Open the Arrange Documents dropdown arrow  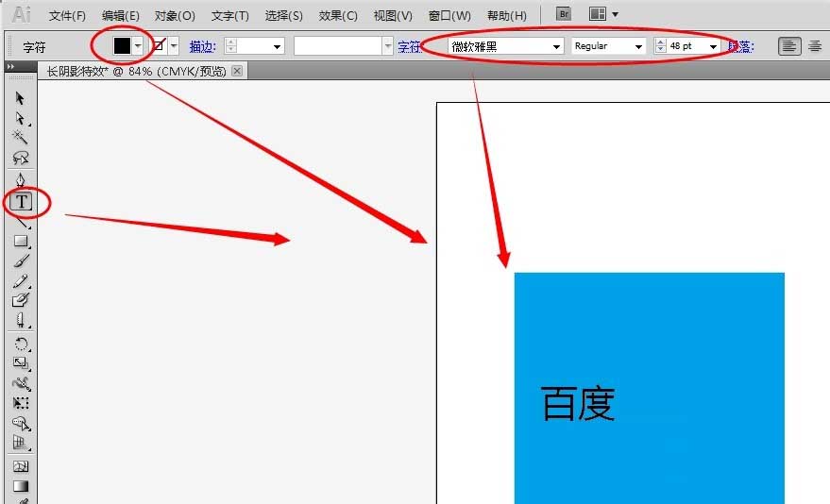tap(615, 14)
